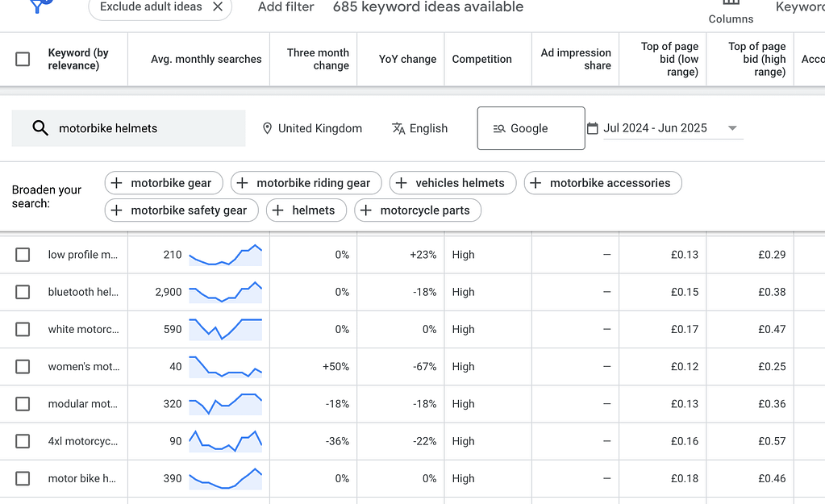Screen dimensions: 825x504
Task: Click the search magnifier icon
Action: (x=40, y=128)
